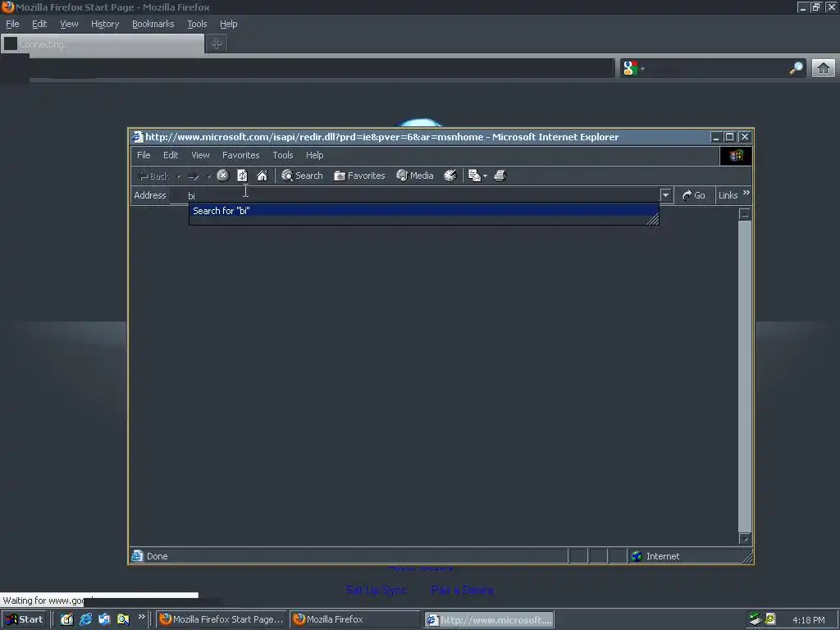Open Internet Explorer View menu

coord(200,155)
